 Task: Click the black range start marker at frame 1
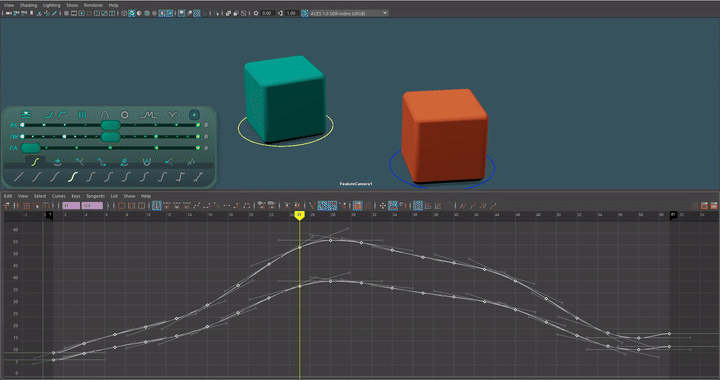50,215
